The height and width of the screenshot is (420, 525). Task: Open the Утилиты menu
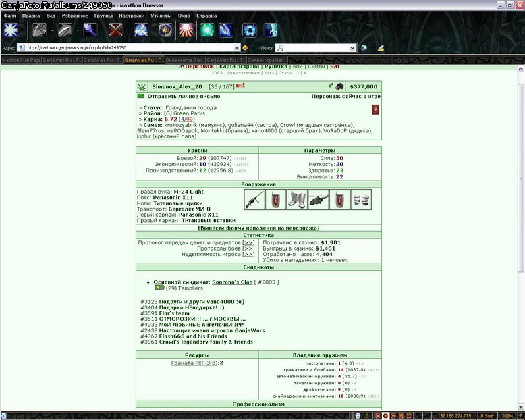tap(161, 16)
